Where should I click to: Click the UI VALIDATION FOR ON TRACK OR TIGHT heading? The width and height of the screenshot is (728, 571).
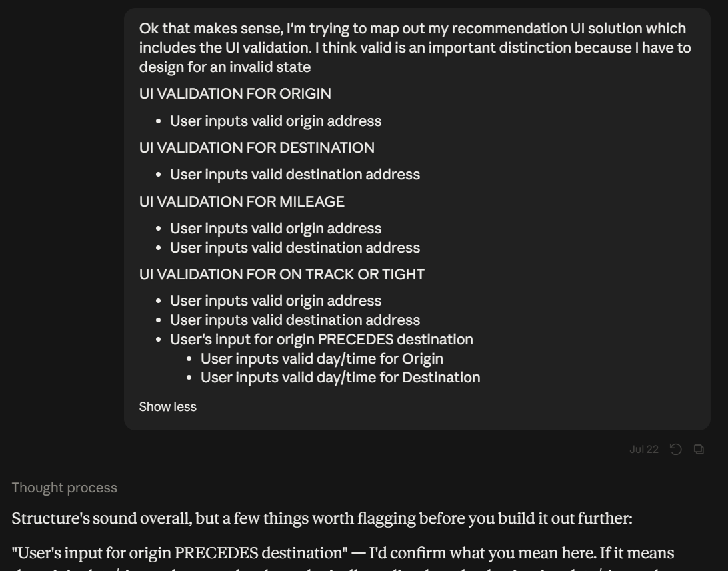click(282, 274)
